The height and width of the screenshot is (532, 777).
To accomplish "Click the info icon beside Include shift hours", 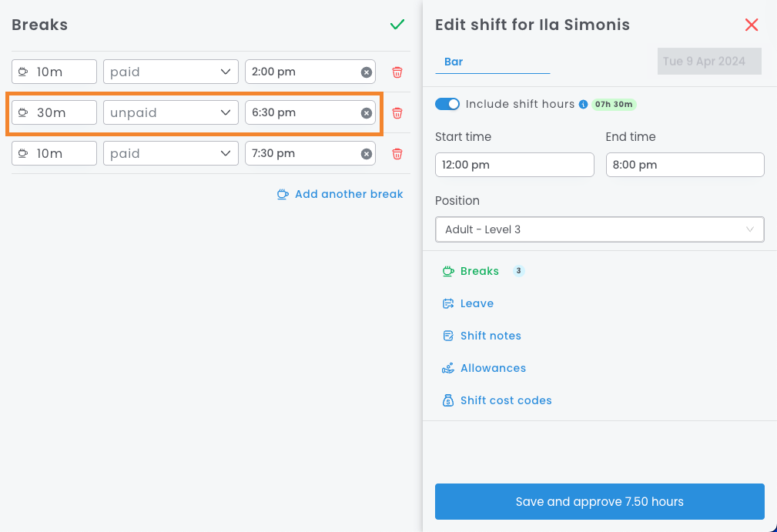I will pos(583,104).
